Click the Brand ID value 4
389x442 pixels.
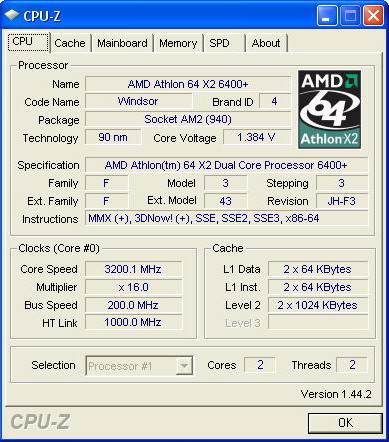[x=274, y=101]
